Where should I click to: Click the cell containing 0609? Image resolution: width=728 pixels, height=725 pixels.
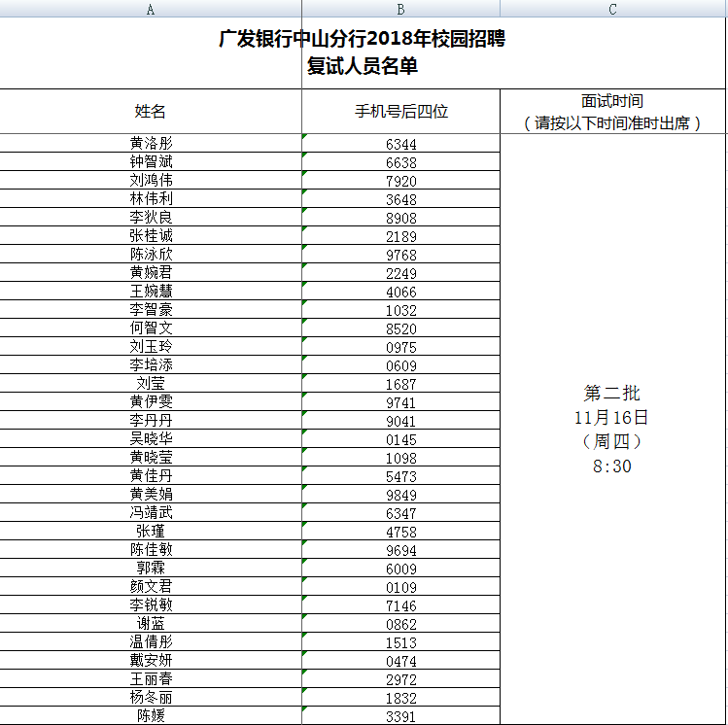coord(400,365)
